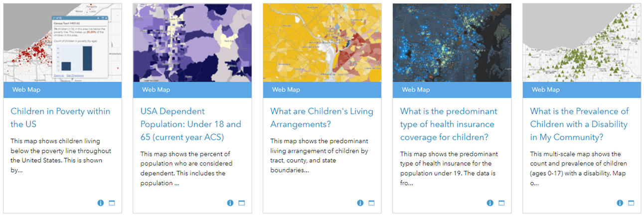Open Children's Living Arrangements map viewer icon
Viewport: 644px width, 217px height.
click(x=371, y=203)
